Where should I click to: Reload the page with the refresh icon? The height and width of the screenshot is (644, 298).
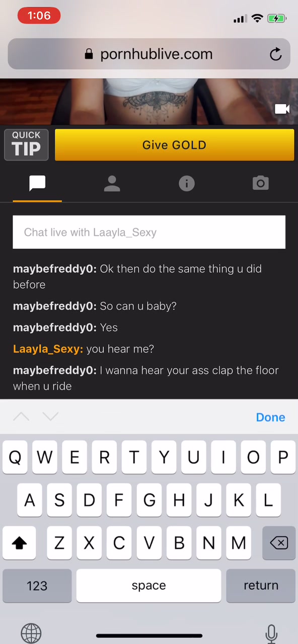pyautogui.click(x=275, y=54)
